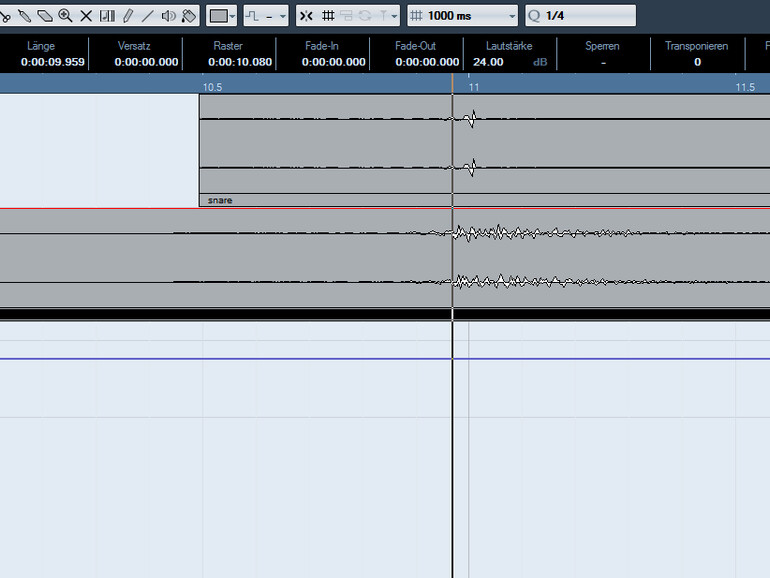The width and height of the screenshot is (770, 578).
Task: Click the Länge value 0:00:09.959
Action: pos(53,62)
